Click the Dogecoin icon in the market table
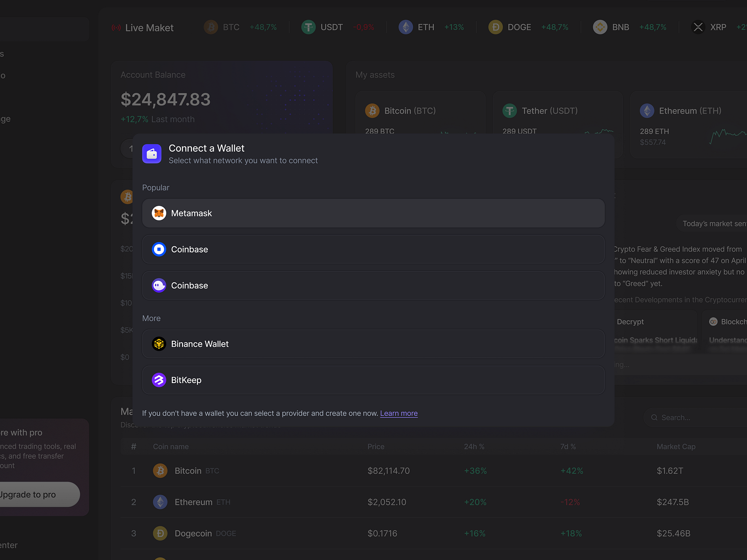The height and width of the screenshot is (560, 747). pyautogui.click(x=160, y=533)
